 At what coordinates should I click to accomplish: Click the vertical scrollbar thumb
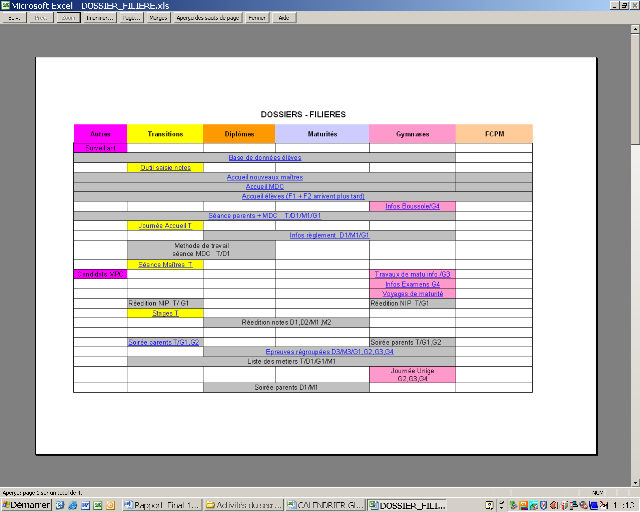click(x=635, y=89)
